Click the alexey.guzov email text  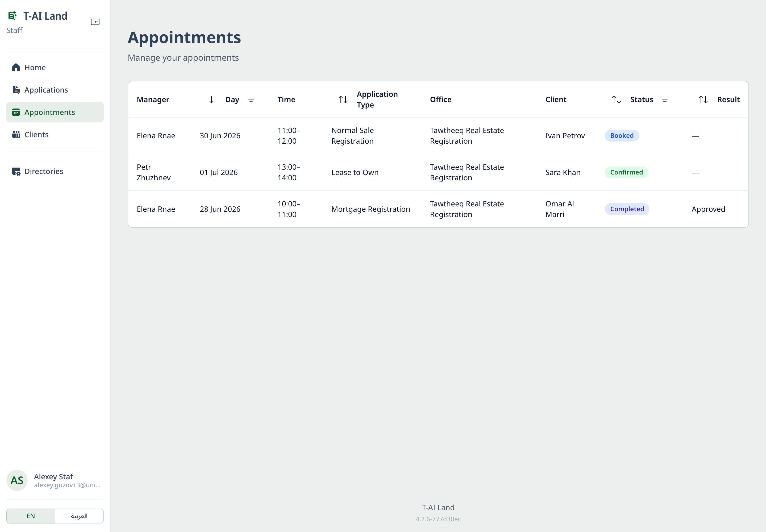[x=67, y=485]
